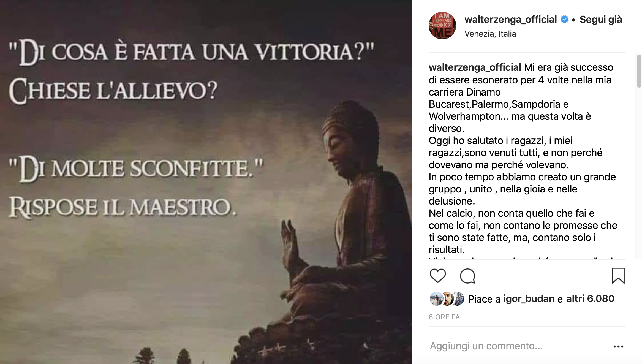The width and height of the screenshot is (642, 364).
Task: Click the first liker avatar
Action: coord(436,299)
